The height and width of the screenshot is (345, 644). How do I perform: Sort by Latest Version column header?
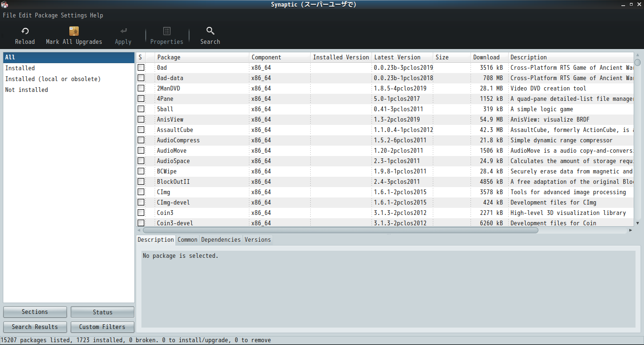click(x=403, y=57)
